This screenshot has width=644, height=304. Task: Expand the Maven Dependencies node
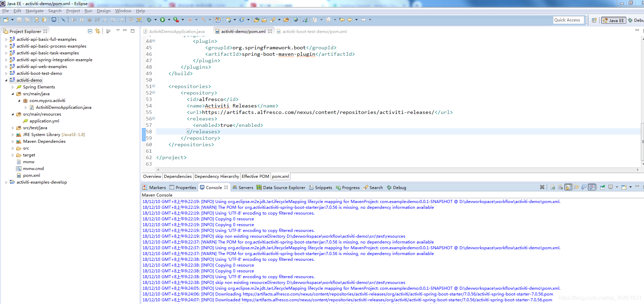[x=13, y=141]
